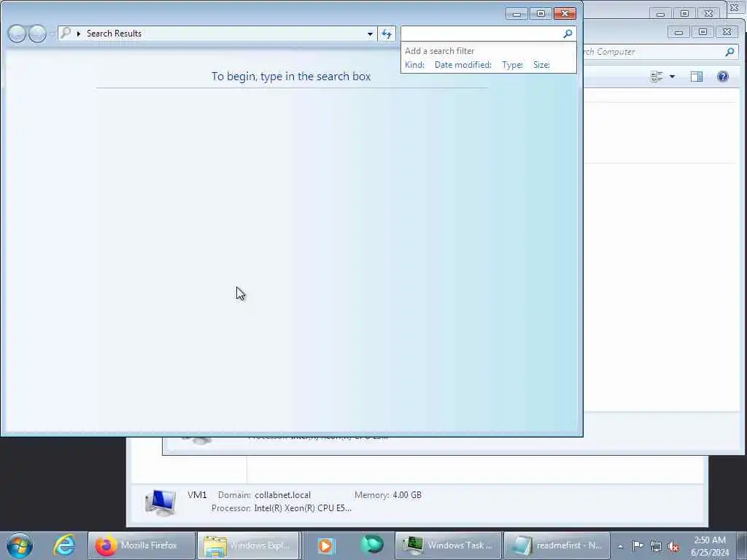Select the Intel(R) Xeon(R) CPU processor text
This screenshot has width=747, height=560.
pyautogui.click(x=303, y=508)
